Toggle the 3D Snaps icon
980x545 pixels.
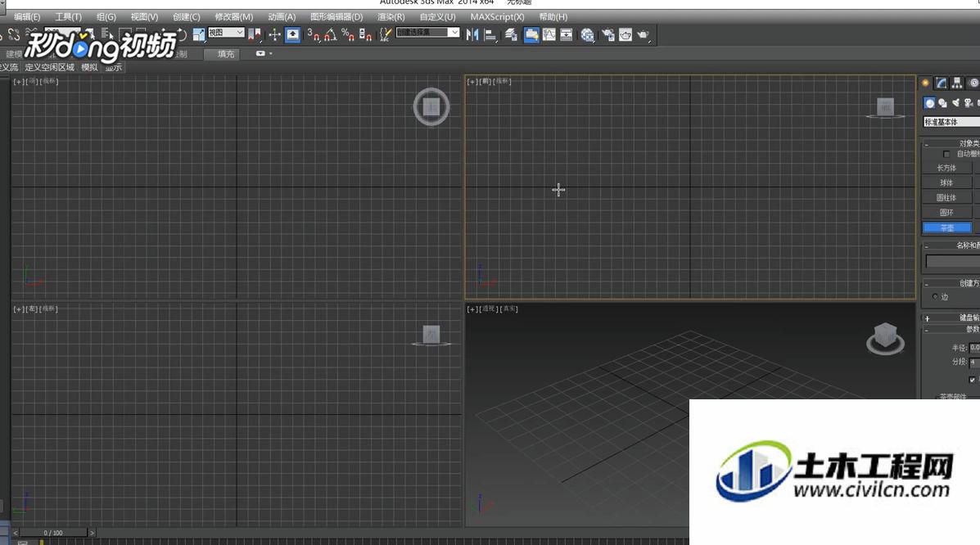coord(313,35)
